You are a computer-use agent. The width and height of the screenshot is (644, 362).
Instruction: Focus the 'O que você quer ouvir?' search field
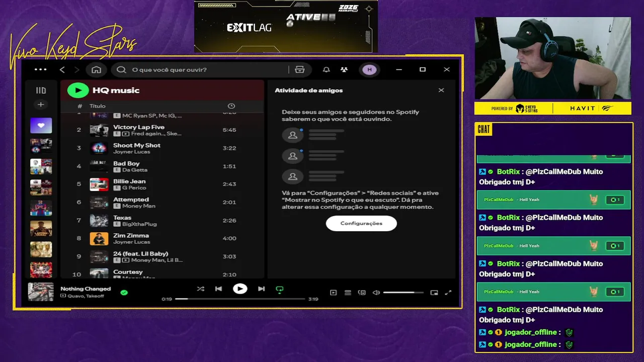tap(201, 69)
